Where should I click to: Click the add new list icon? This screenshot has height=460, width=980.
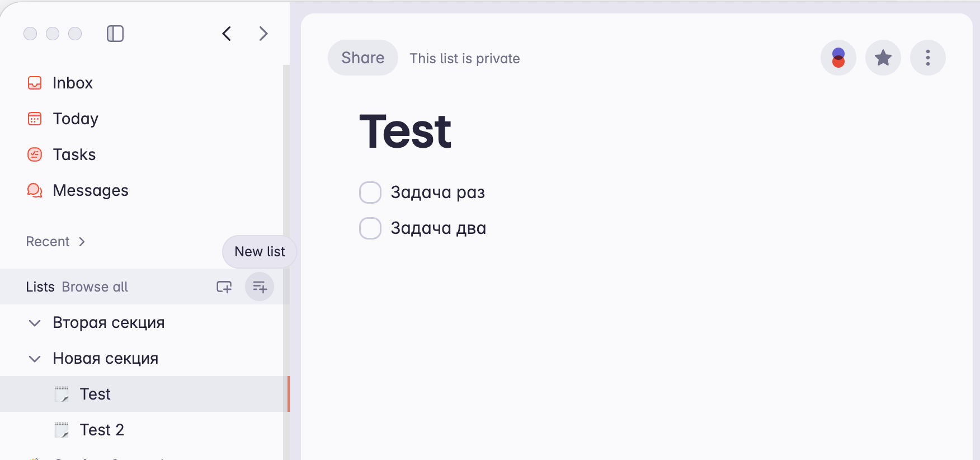(260, 287)
